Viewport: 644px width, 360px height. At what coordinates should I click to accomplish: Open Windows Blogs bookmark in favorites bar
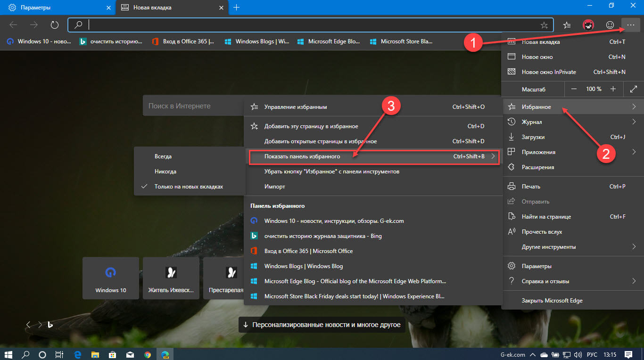coord(257,41)
